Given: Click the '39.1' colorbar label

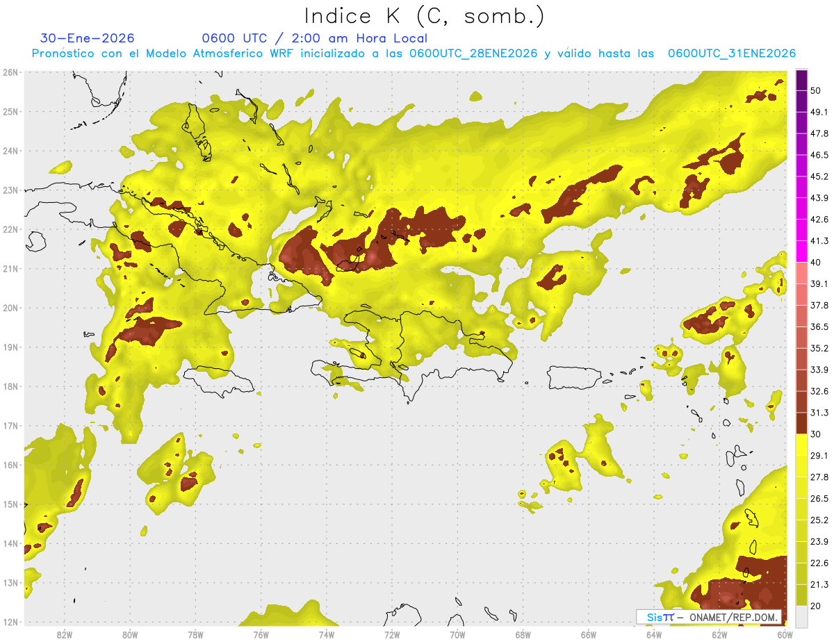Looking at the screenshot, I should (x=819, y=283).
